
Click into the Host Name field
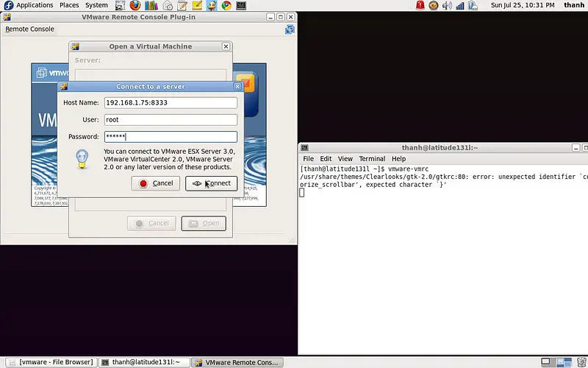[171, 102]
